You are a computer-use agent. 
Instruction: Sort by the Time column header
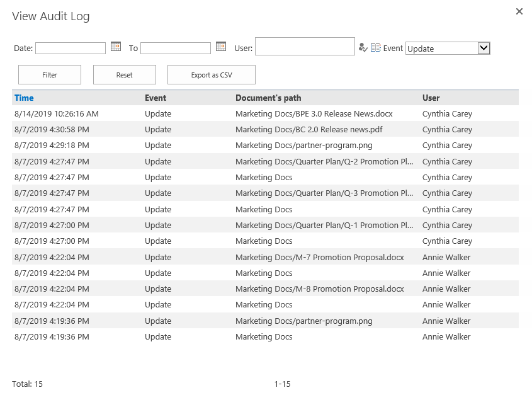(x=24, y=98)
